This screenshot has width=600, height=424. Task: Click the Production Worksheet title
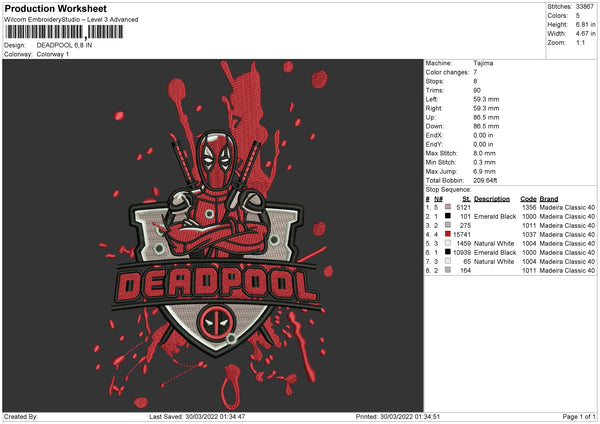click(x=55, y=8)
